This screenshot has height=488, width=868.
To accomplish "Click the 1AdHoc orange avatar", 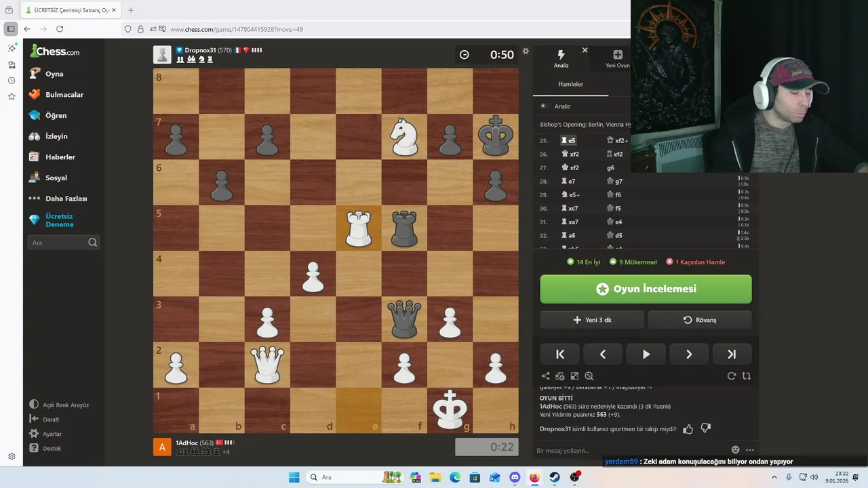I will pyautogui.click(x=162, y=447).
